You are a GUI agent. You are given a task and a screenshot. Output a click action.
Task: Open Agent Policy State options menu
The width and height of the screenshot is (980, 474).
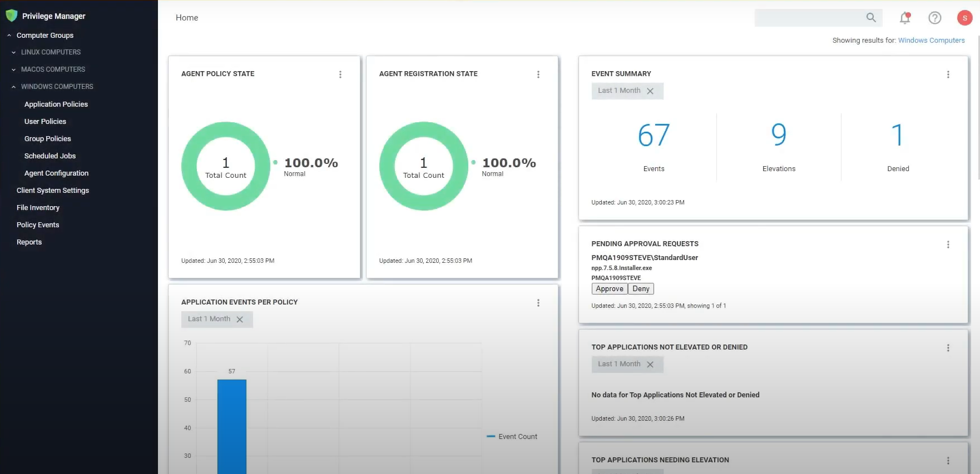[340, 74]
